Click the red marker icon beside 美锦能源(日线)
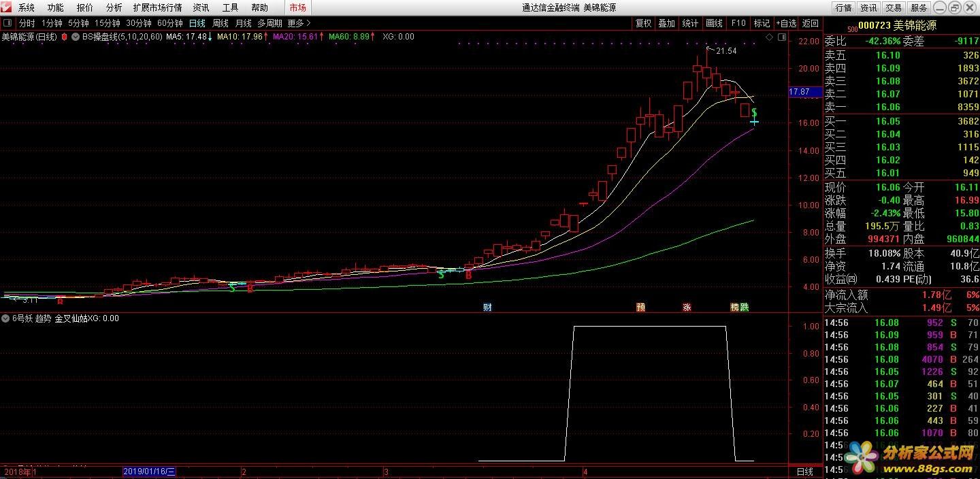The height and width of the screenshot is (479, 980). [x=64, y=37]
